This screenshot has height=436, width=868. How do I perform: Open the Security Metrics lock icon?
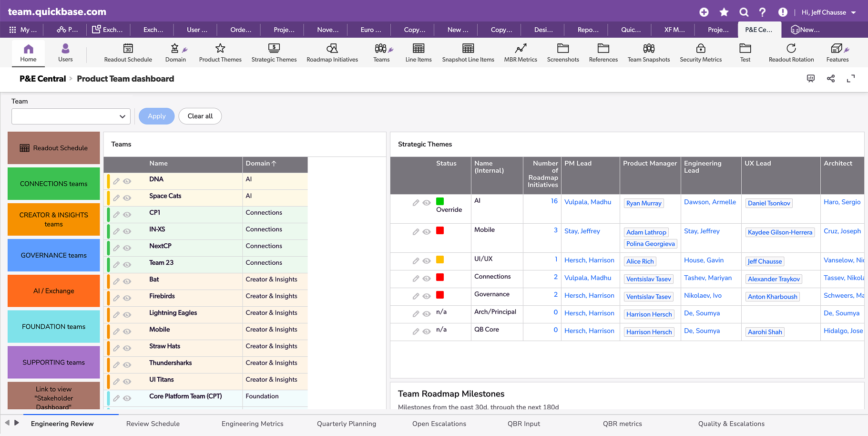pos(701,48)
